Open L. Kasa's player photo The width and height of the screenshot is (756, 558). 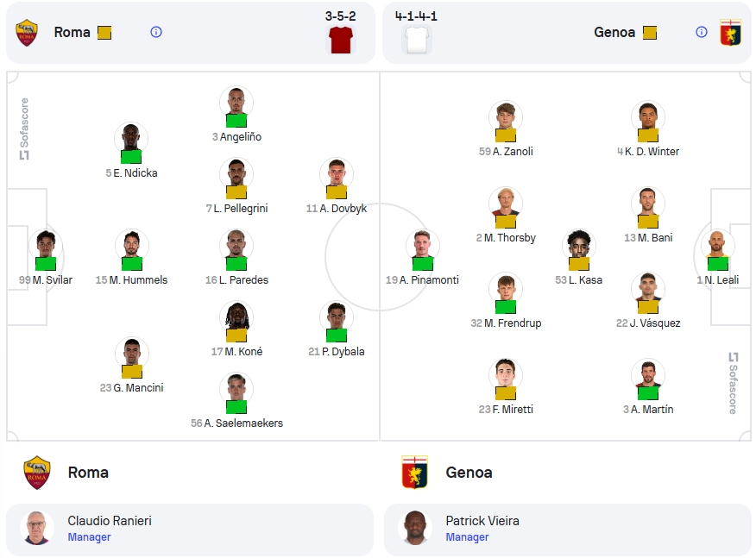pos(578,246)
